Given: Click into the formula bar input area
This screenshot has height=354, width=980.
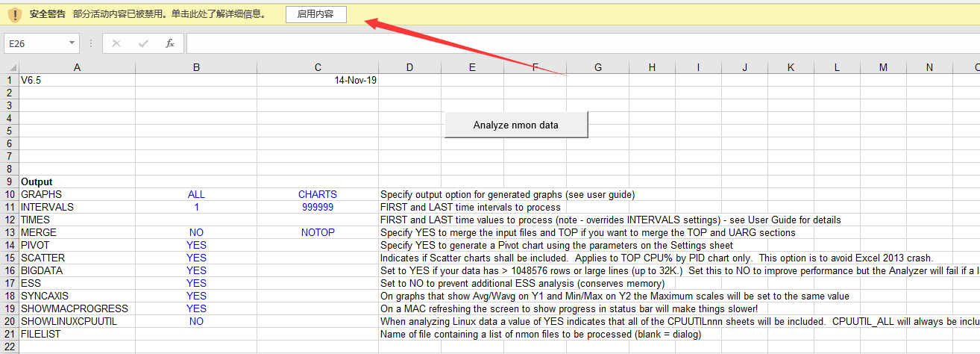Looking at the screenshot, I should tap(582, 43).
